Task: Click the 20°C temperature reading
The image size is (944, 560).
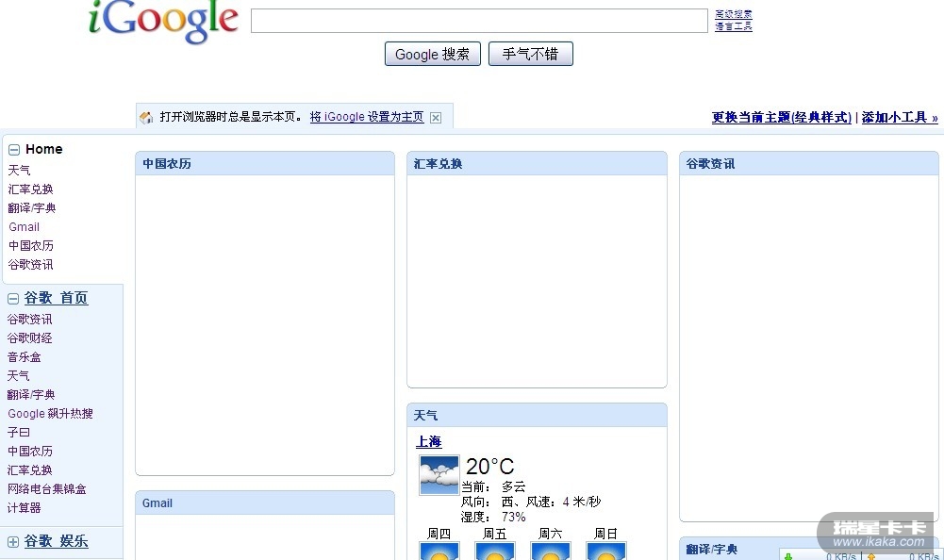Action: coord(490,466)
